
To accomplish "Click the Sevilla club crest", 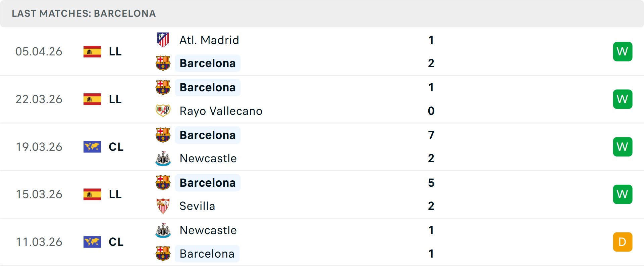I will (x=163, y=206).
